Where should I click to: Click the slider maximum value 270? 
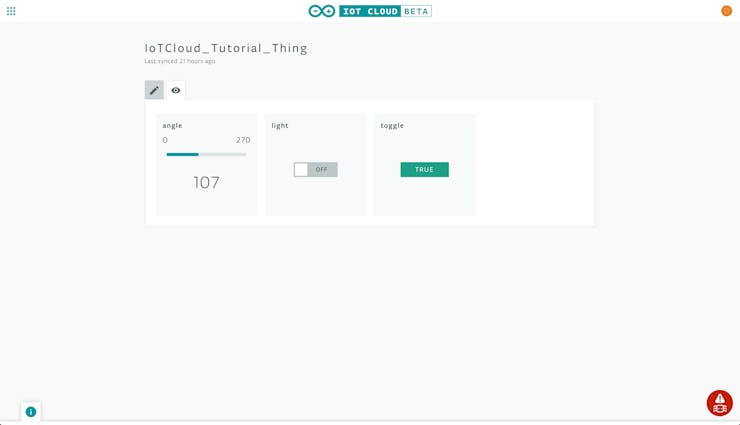tap(243, 140)
